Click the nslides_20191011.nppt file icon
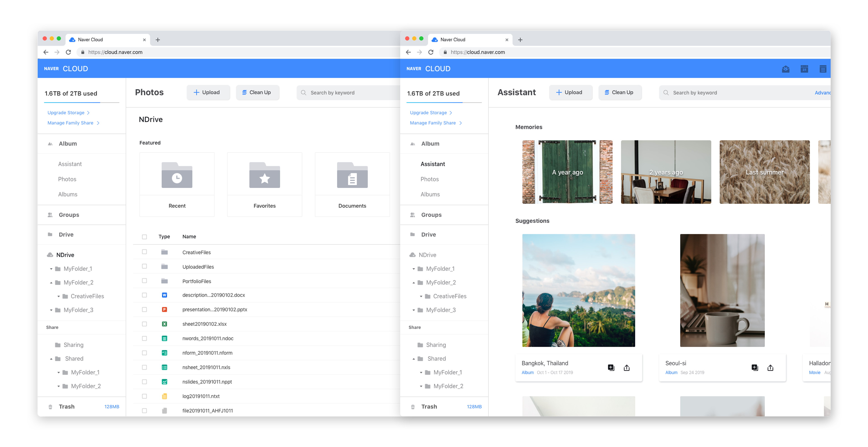Viewport: 868px width, 447px height. [x=164, y=382]
